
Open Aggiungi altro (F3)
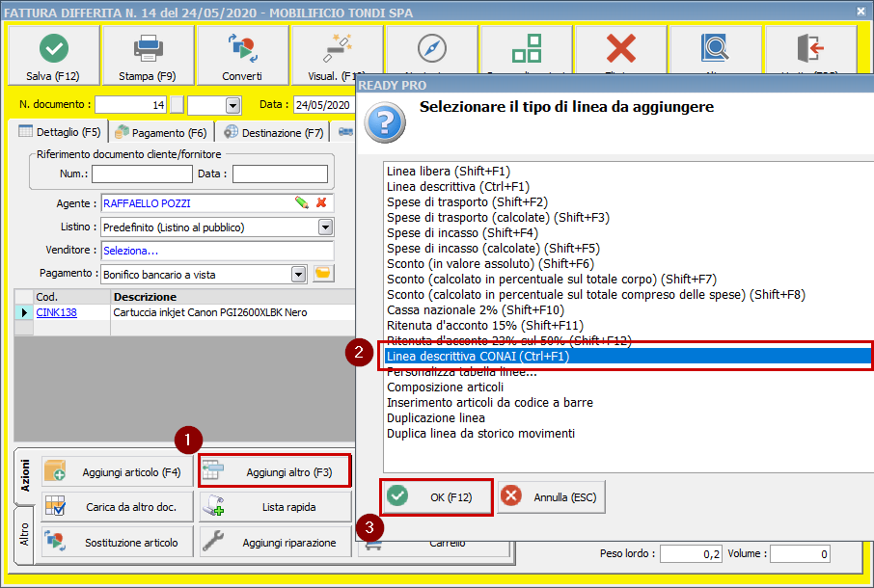[x=275, y=471]
